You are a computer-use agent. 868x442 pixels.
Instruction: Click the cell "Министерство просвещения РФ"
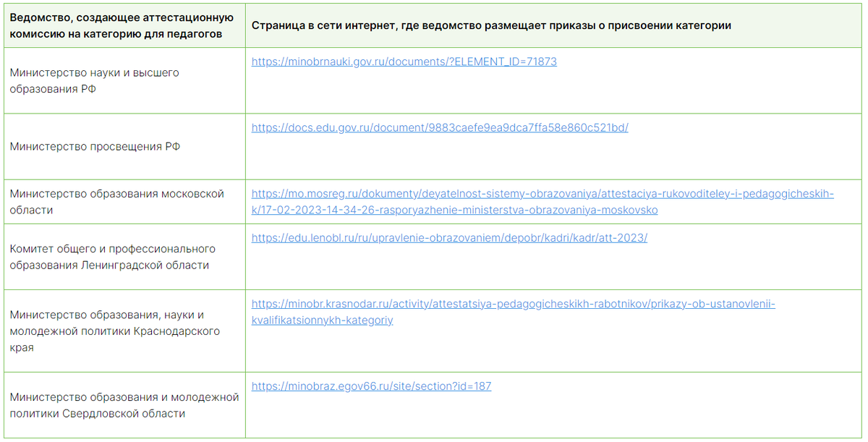pyautogui.click(x=124, y=147)
